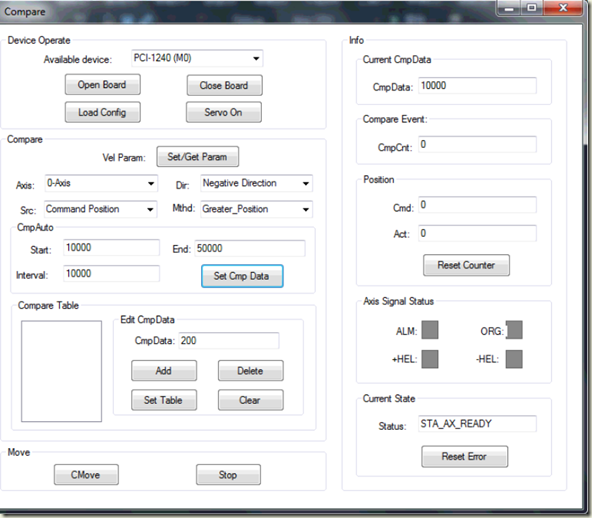Open the Mthd dropdown showing Greater_Position
The image size is (592, 518).
click(256, 209)
